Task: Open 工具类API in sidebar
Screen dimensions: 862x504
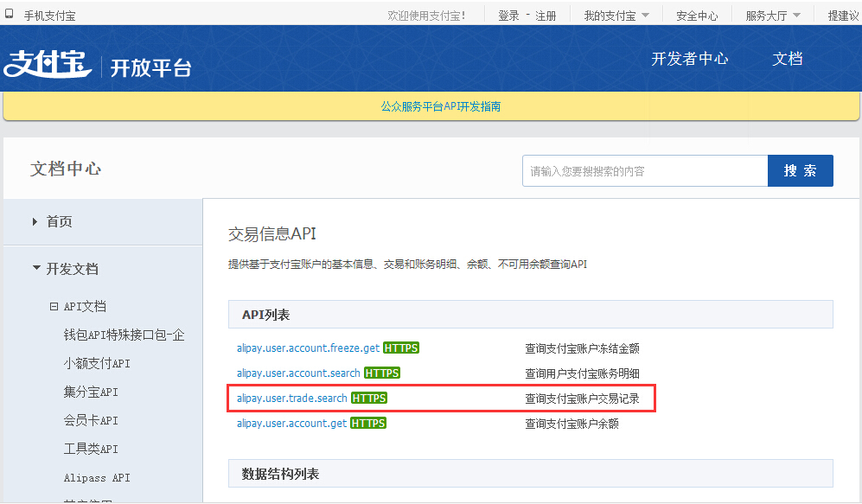Action: coord(91,450)
